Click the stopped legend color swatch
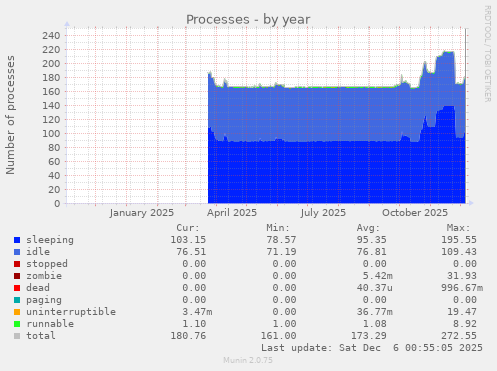Image resolution: width=497 pixels, height=371 pixels. (17, 264)
